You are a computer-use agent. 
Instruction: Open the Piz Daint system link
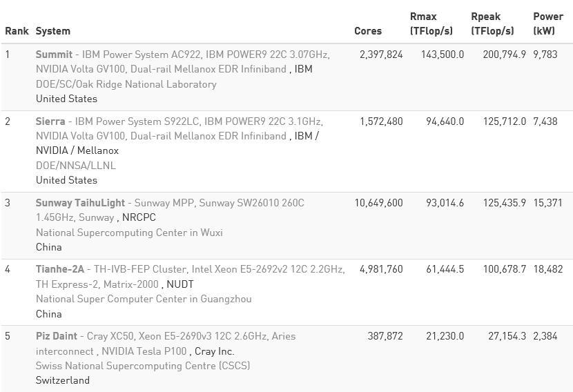(57, 336)
